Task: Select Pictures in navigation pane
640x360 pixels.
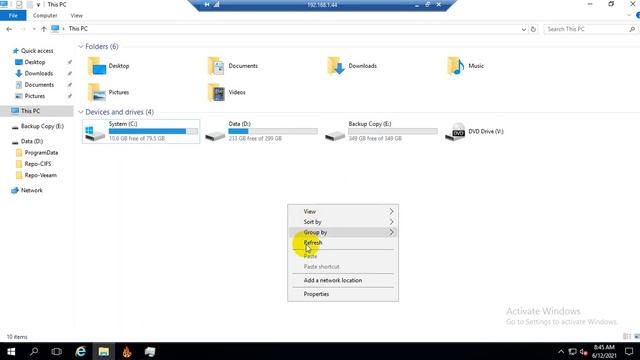Action: [35, 96]
